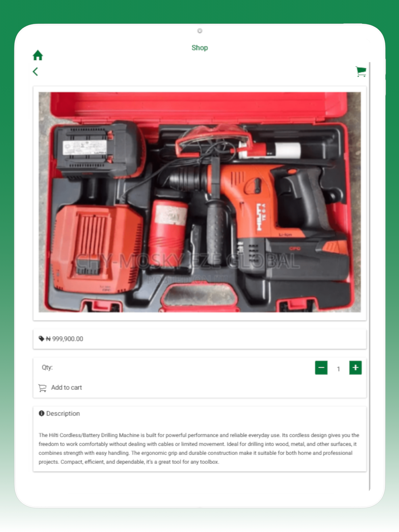399x532 pixels.
Task: Increase quantity with the plus button
Action: click(355, 367)
